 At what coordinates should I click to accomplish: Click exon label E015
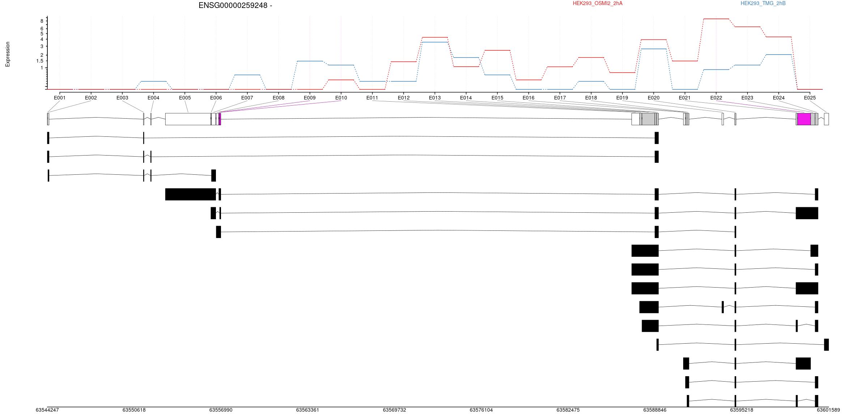pyautogui.click(x=497, y=98)
